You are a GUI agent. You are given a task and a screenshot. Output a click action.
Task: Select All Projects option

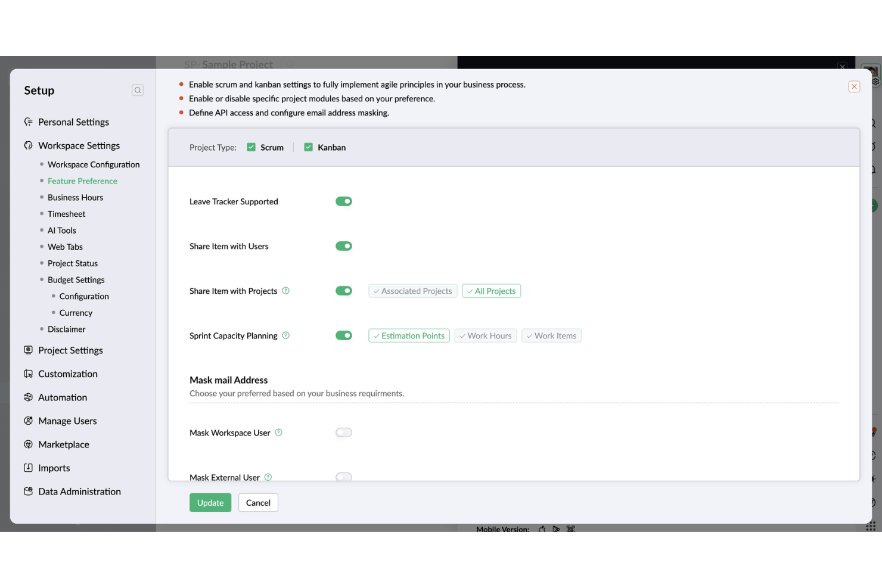point(492,291)
